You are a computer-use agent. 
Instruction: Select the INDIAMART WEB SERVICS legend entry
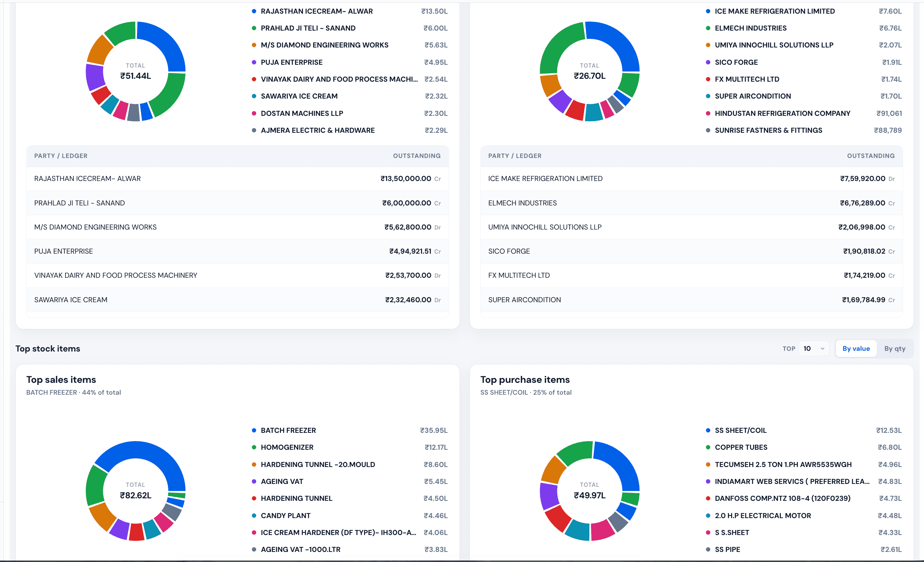pyautogui.click(x=803, y=481)
